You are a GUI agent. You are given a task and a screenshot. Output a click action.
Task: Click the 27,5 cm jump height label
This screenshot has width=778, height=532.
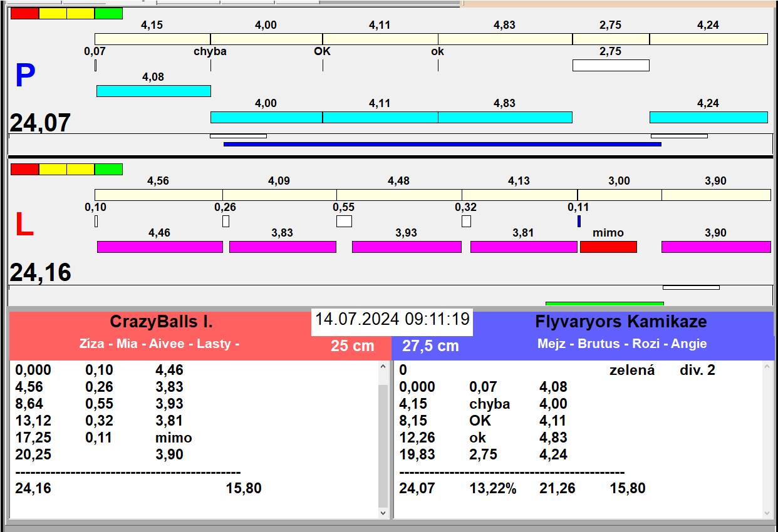coord(430,345)
